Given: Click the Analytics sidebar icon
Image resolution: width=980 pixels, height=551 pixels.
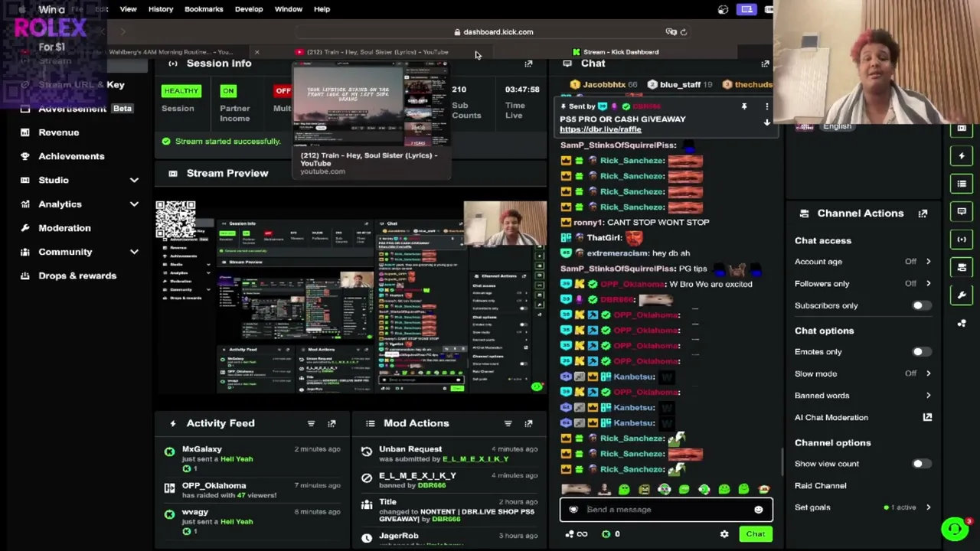Looking at the screenshot, I should click(x=25, y=204).
